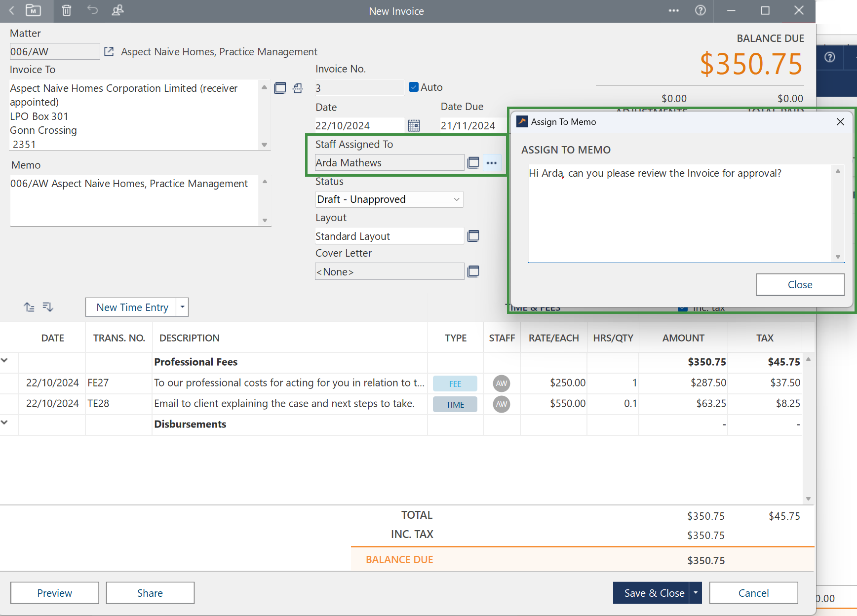Click the ellipsis button beside Arda Mathews
The width and height of the screenshot is (857, 616).
492,163
